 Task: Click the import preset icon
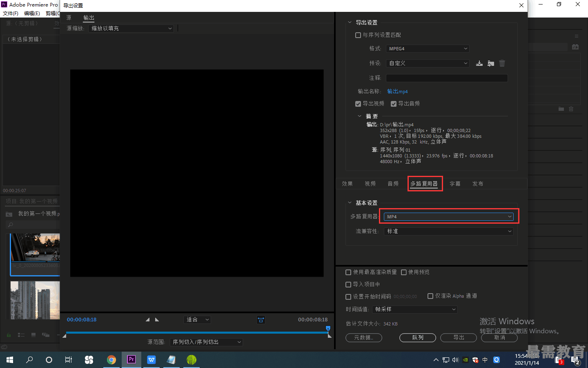[491, 63]
